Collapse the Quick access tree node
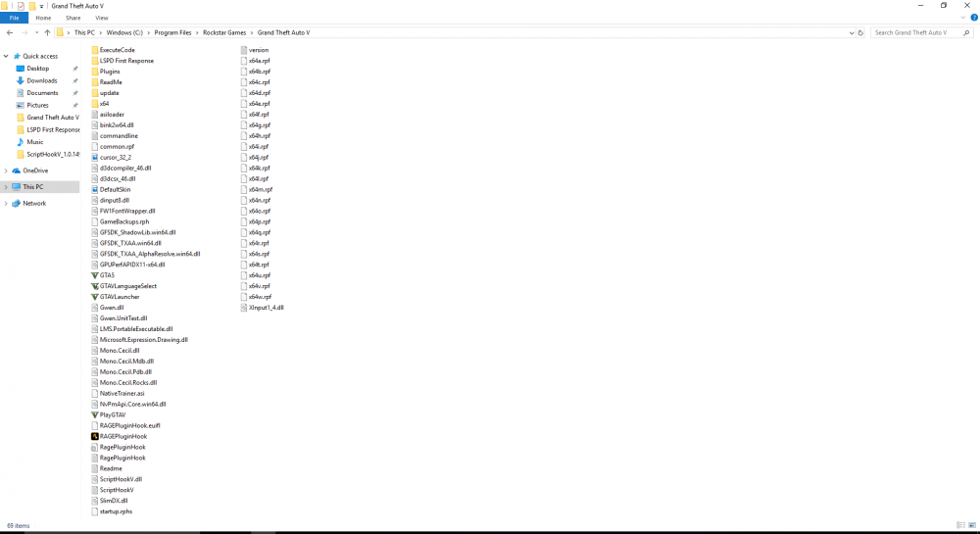This screenshot has height=534, width=980. tap(6, 56)
